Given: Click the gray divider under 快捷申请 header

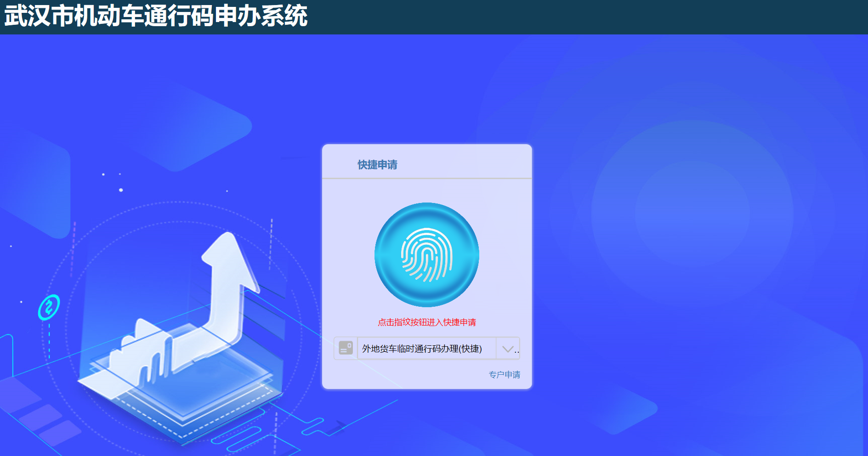Looking at the screenshot, I should (427, 178).
